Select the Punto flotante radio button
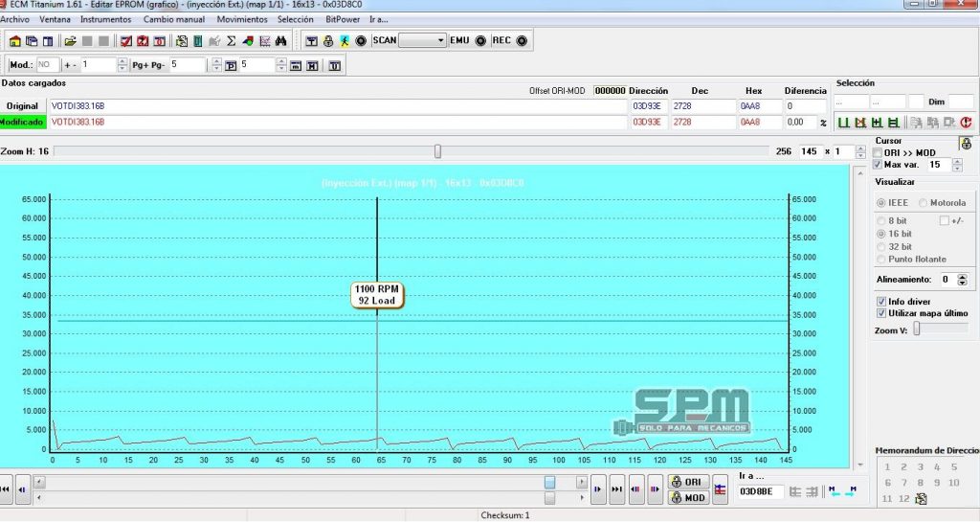Screen dimensions: 980x522 pos(881,260)
